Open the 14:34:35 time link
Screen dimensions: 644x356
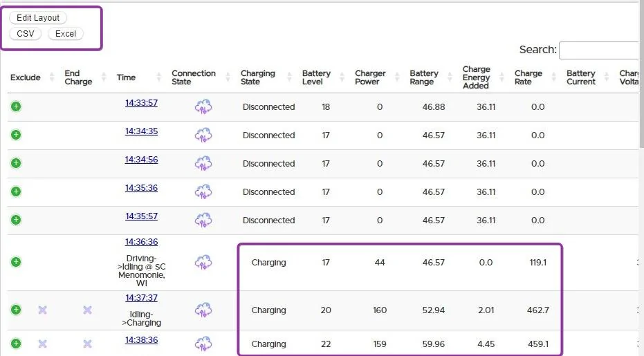coord(141,131)
